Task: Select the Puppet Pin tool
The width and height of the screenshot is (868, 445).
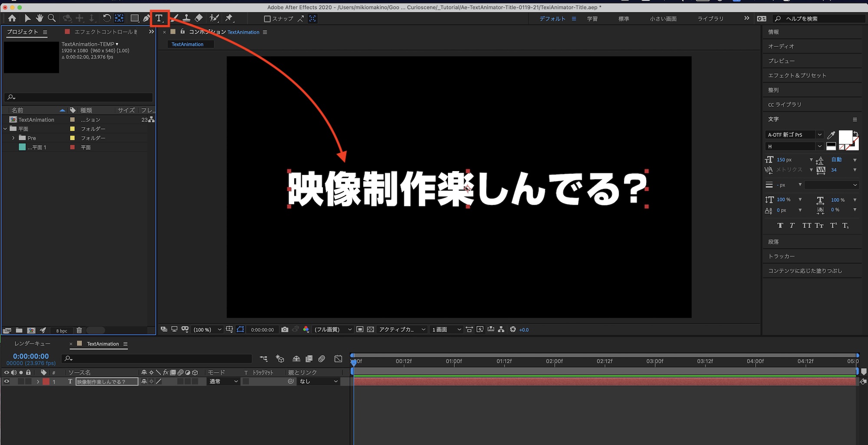Action: (229, 18)
